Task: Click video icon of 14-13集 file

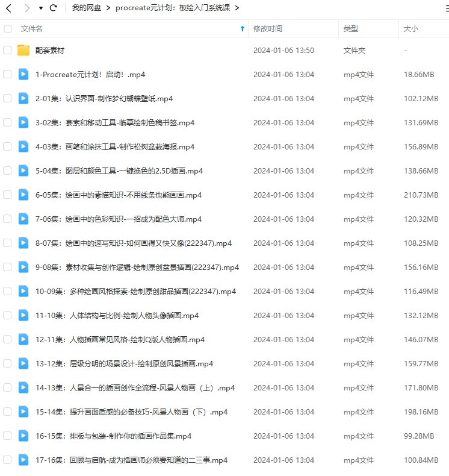Action: pyautogui.click(x=23, y=387)
